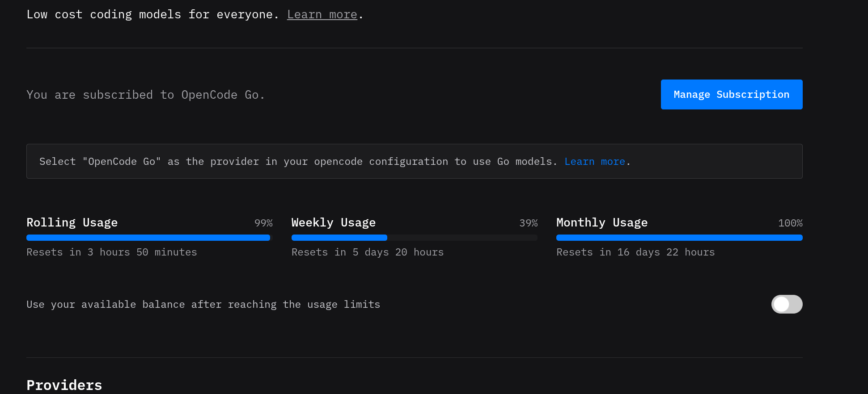
Task: Click "Resets in 5 days 20 hours" text
Action: tap(368, 252)
